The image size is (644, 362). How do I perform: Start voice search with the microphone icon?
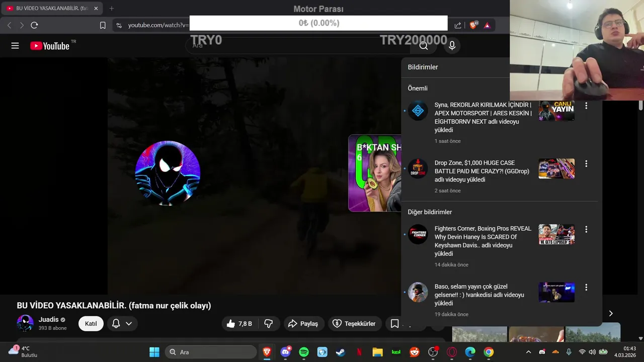click(452, 46)
